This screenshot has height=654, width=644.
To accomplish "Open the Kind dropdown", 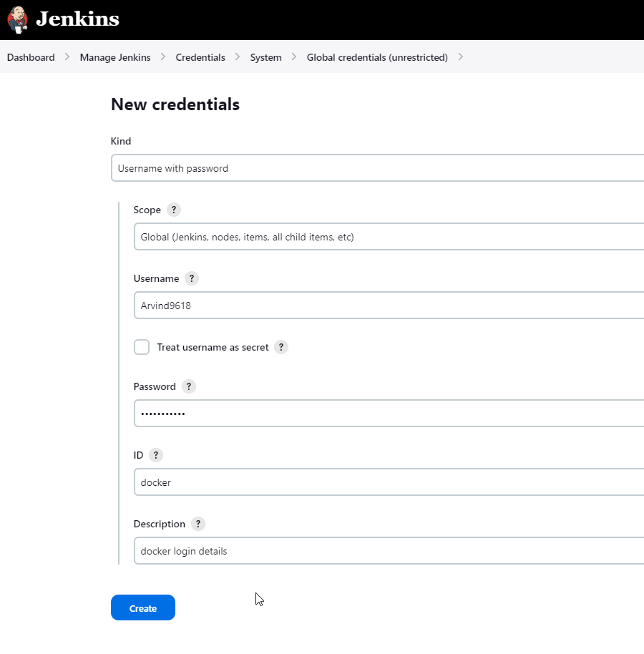I will [377, 168].
